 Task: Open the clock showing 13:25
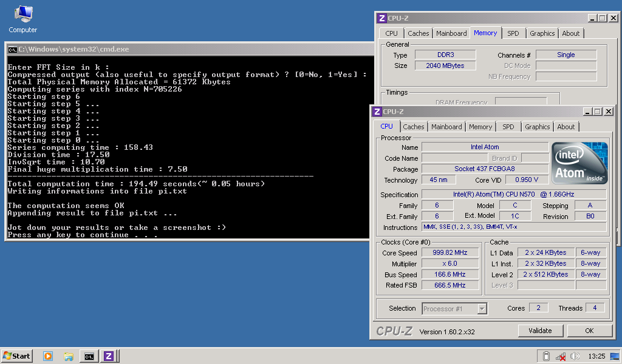click(x=596, y=356)
